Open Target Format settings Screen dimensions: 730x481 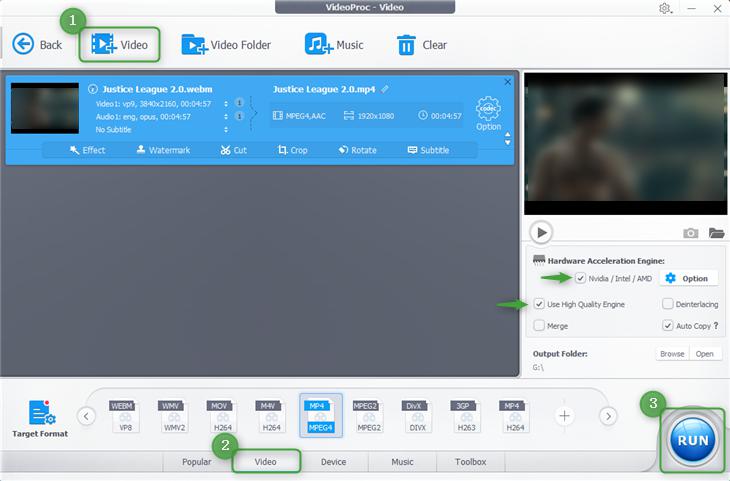coord(41,418)
